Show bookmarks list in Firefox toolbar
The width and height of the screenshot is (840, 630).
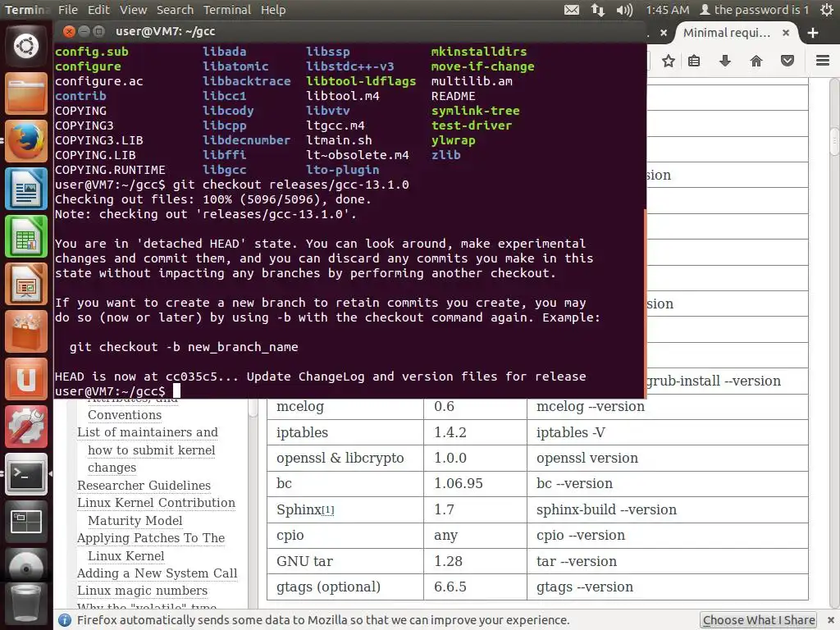coord(694,61)
